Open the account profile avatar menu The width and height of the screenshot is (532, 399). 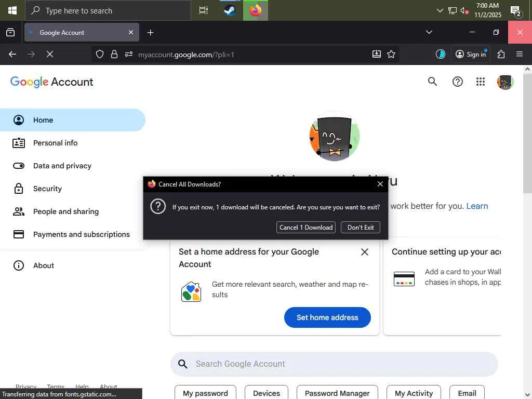tap(505, 82)
